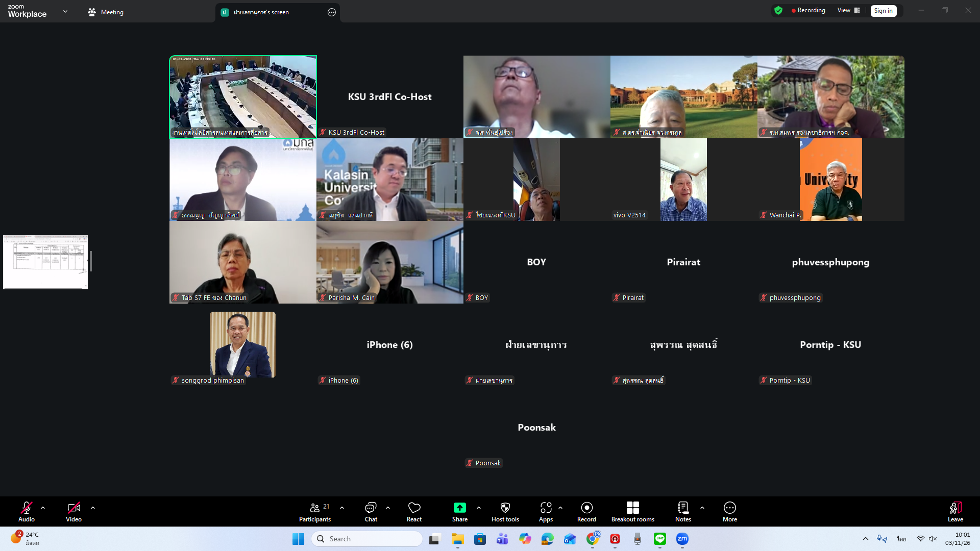Expand the video options caret
980x551 pixels.
93,508
